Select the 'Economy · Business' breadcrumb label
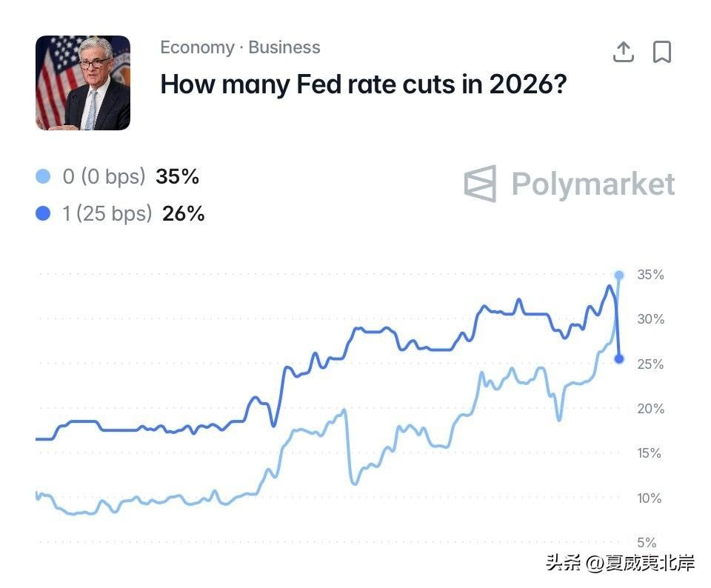Screen dimensions: 711x588 239,47
